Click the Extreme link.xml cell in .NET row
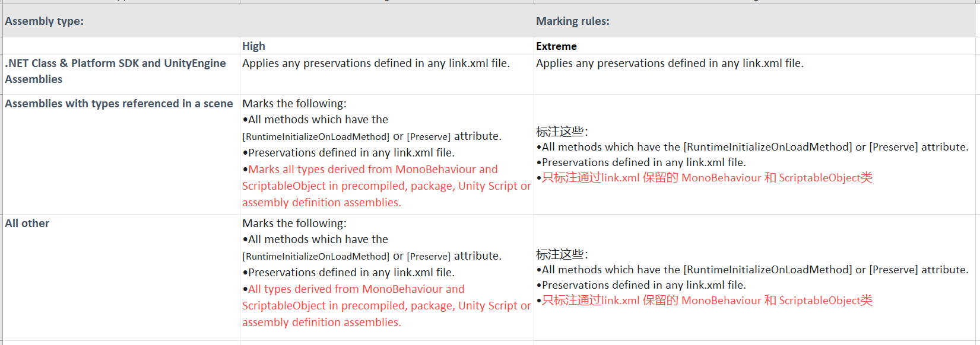The height and width of the screenshot is (345, 980). pyautogui.click(x=670, y=63)
